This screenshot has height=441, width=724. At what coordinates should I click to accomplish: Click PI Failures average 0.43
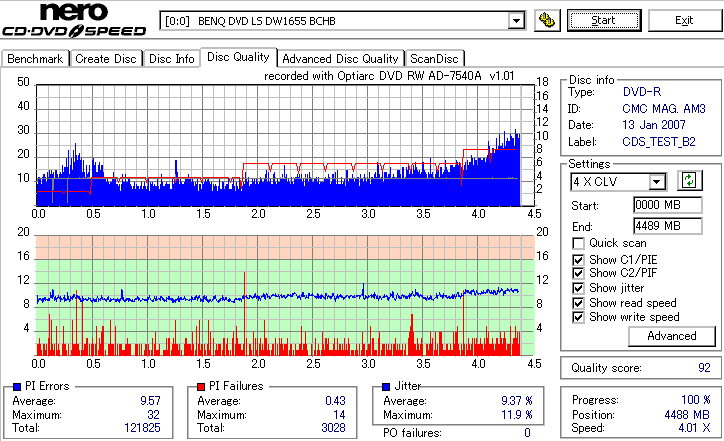point(335,401)
